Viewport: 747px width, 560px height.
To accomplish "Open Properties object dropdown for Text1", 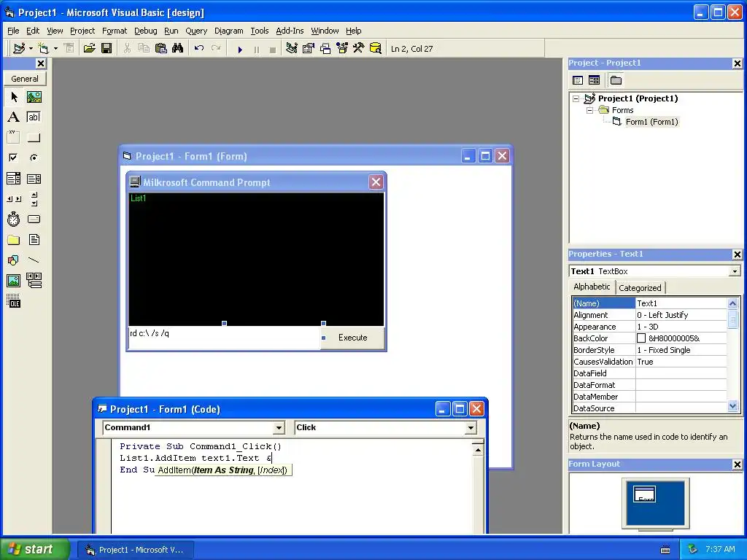I will (735, 271).
